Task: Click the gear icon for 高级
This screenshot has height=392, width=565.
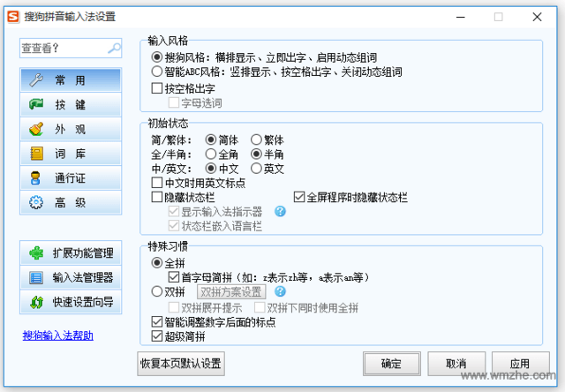Action: [36, 202]
